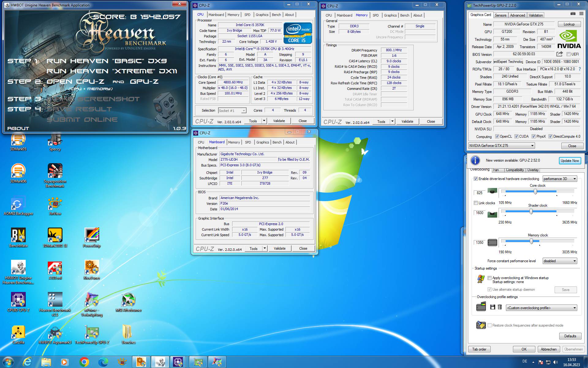This screenshot has height=368, width=588.
Task: Open Internet Explorer from the taskbar
Action: tap(27, 362)
